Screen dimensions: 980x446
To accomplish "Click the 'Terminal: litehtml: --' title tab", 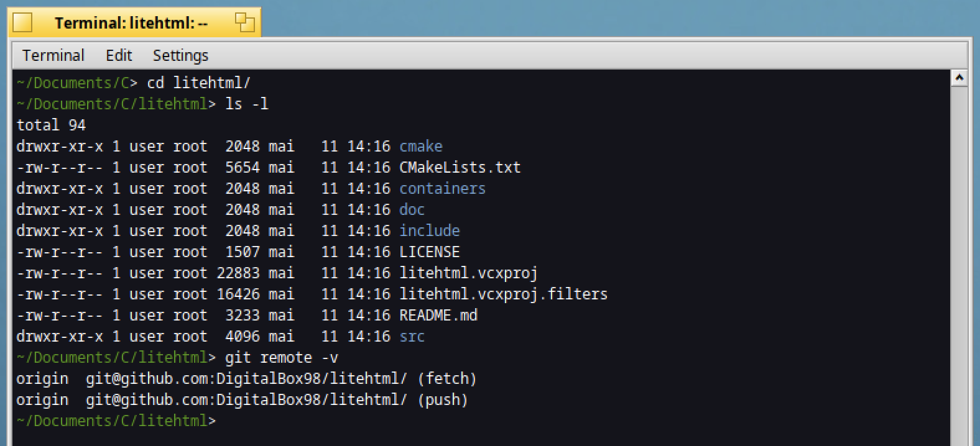I will point(131,23).
